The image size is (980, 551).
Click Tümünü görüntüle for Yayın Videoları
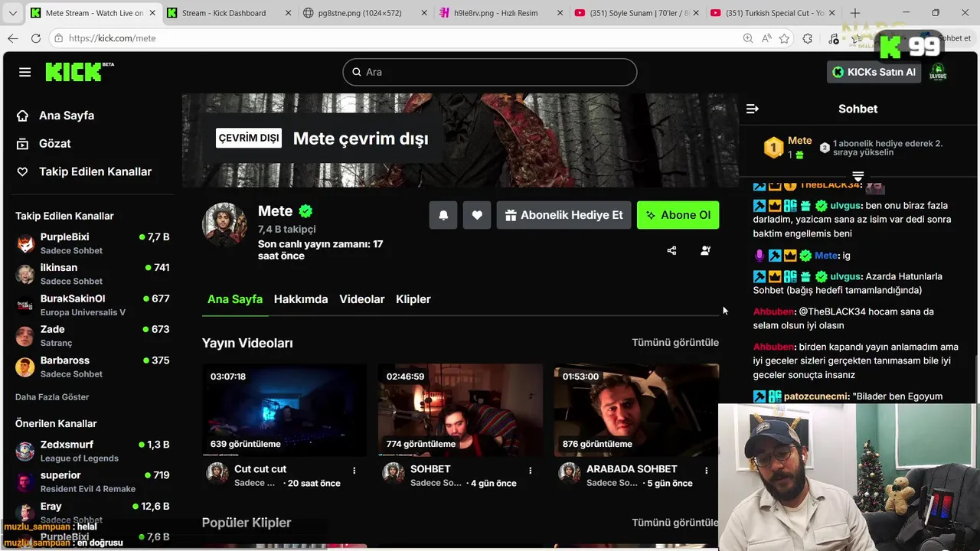675,343
